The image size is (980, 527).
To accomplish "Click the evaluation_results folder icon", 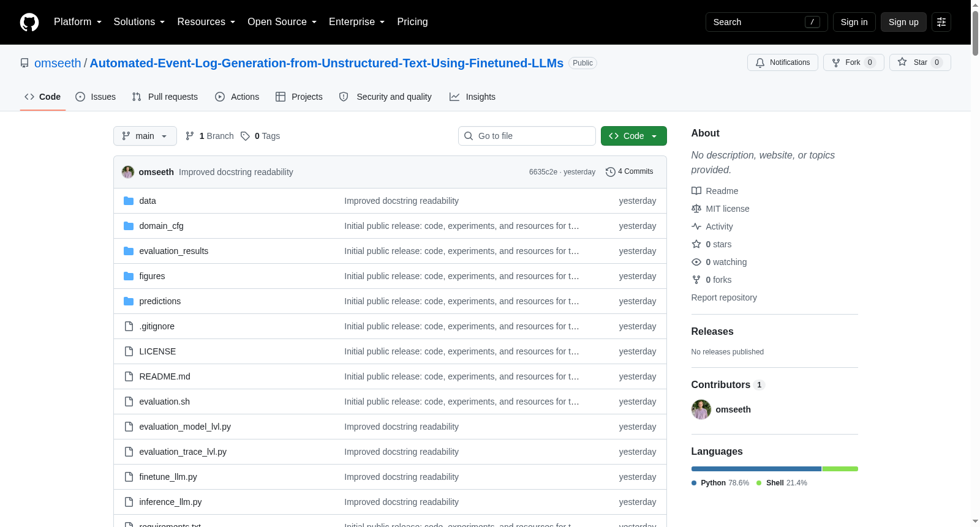I will pos(129,251).
